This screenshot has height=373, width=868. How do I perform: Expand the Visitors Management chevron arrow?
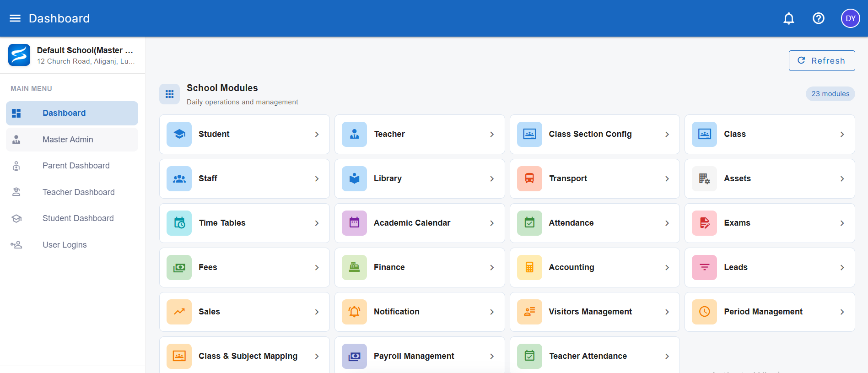tap(667, 312)
